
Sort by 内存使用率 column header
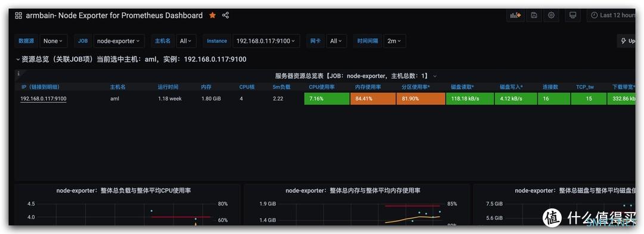pyautogui.click(x=368, y=87)
